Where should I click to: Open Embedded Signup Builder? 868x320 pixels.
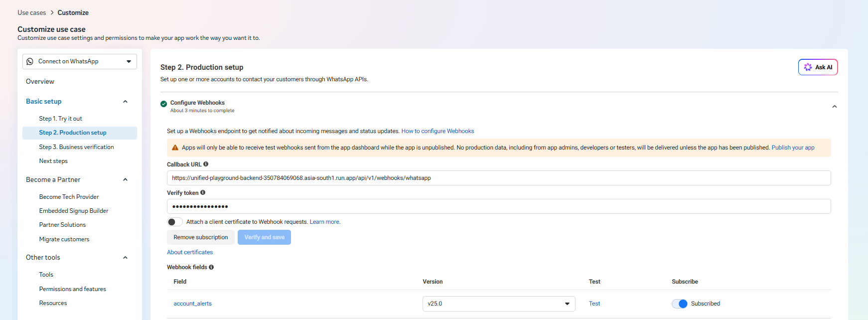(74, 211)
